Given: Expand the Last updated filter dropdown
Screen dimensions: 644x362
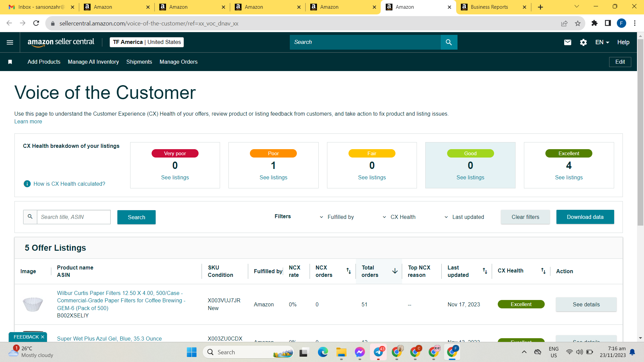Looking at the screenshot, I should click(464, 217).
